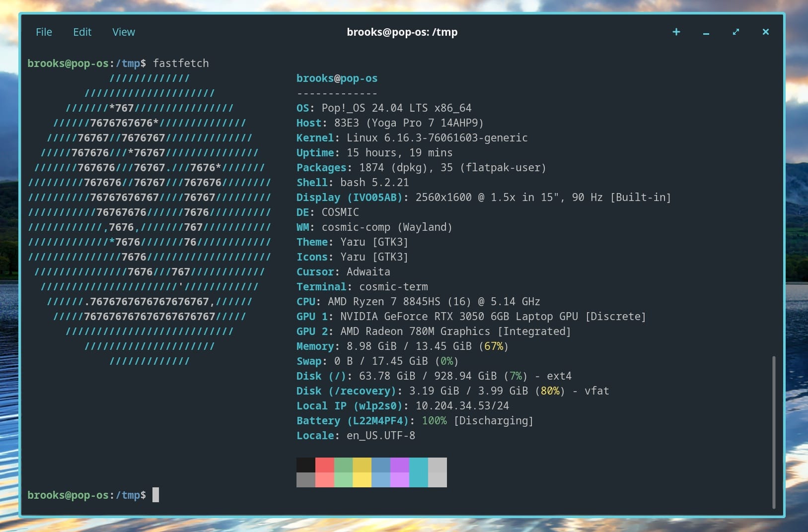Screen dimensions: 808x532
Task: Click the Battery percentage text
Action: [x=433, y=420]
